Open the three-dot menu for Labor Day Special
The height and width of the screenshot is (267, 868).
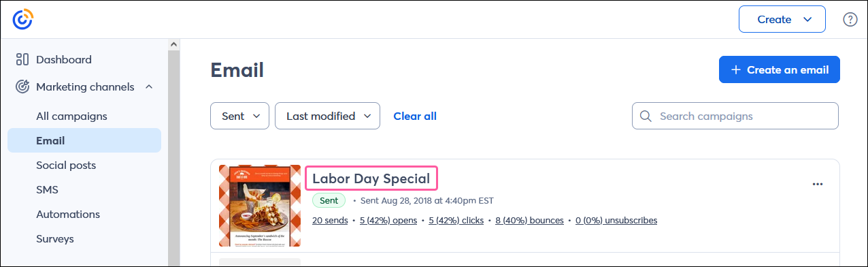[x=818, y=184]
